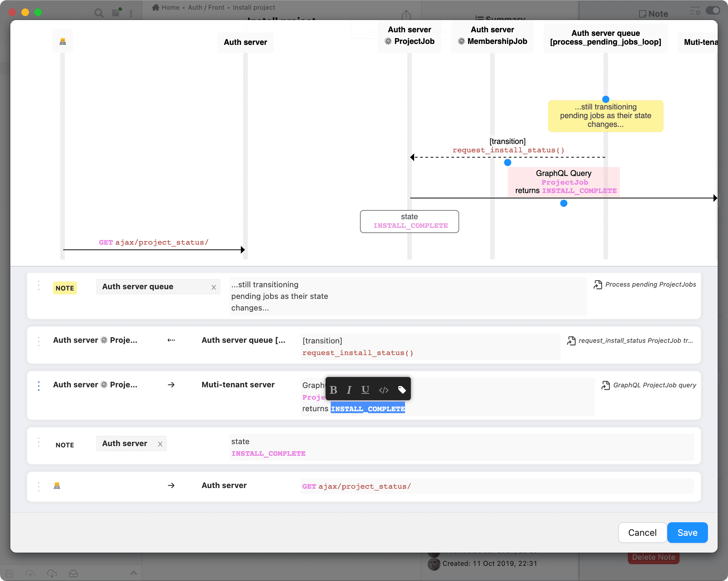The height and width of the screenshot is (581, 728).
Task: Edit GET ajax/project_status/ message field
Action: coord(497,486)
